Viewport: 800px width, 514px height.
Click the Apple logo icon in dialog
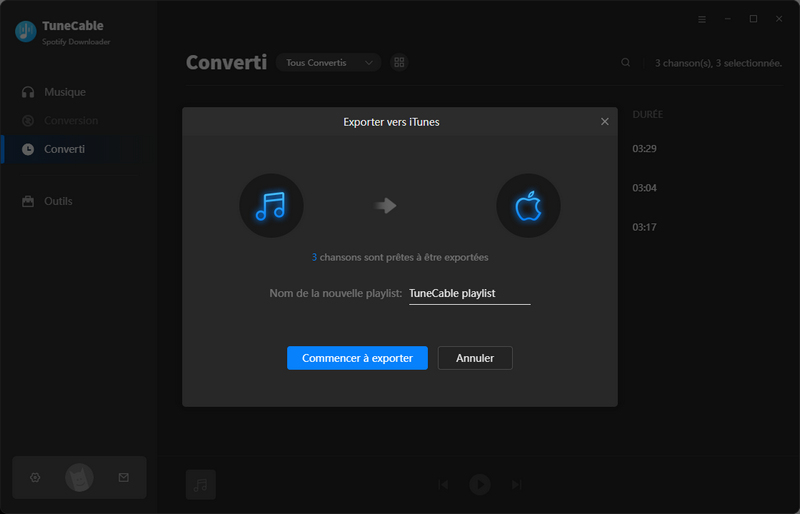[x=528, y=206]
